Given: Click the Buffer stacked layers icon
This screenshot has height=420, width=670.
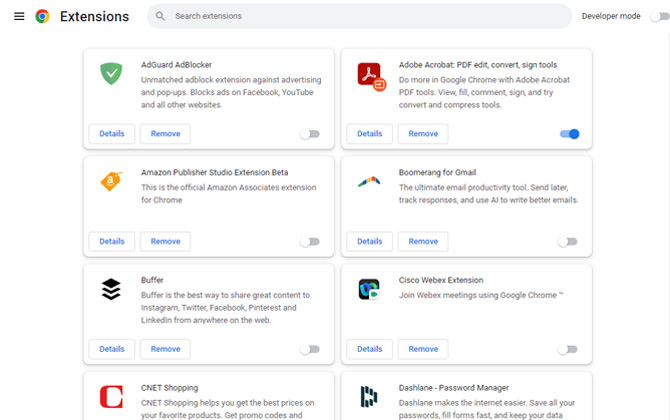Looking at the screenshot, I should (111, 289).
